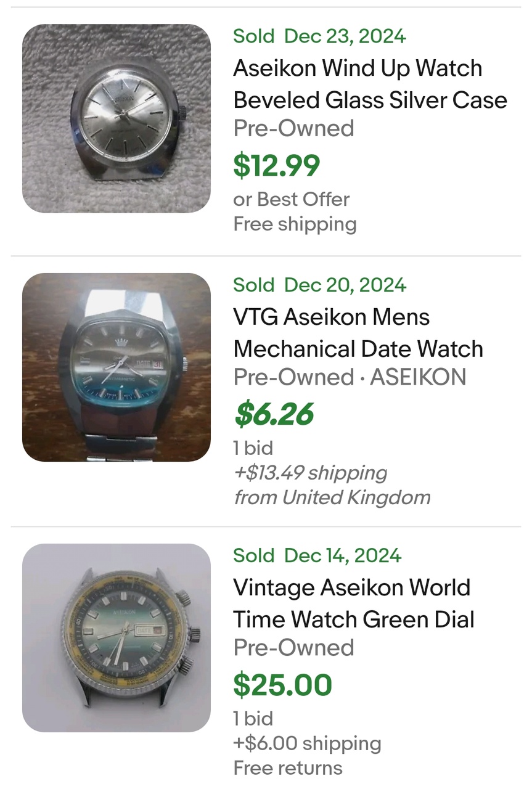Open the silver Aseikon wind up watch photo

point(117,118)
